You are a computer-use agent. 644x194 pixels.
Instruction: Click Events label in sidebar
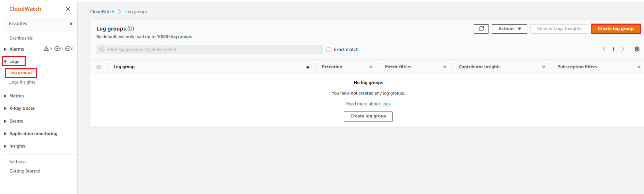pos(16,121)
